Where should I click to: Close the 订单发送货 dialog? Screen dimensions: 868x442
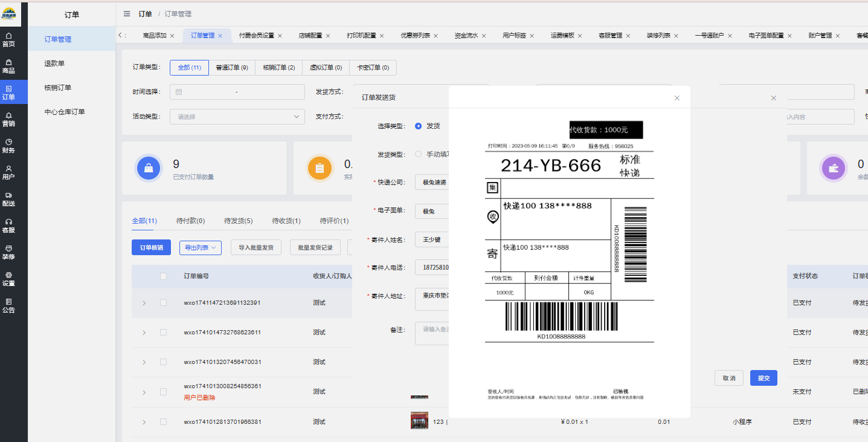(774, 98)
